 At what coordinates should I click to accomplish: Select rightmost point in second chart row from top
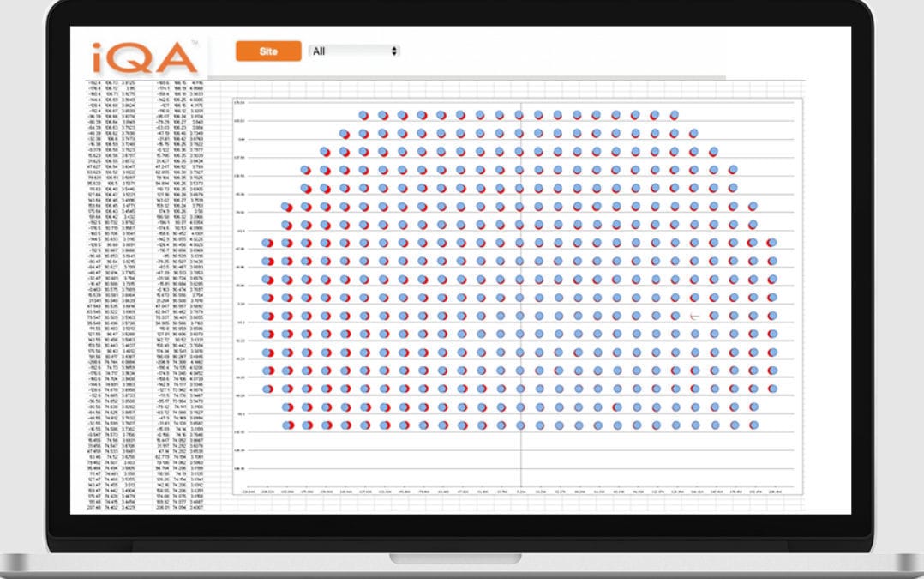tap(694, 134)
